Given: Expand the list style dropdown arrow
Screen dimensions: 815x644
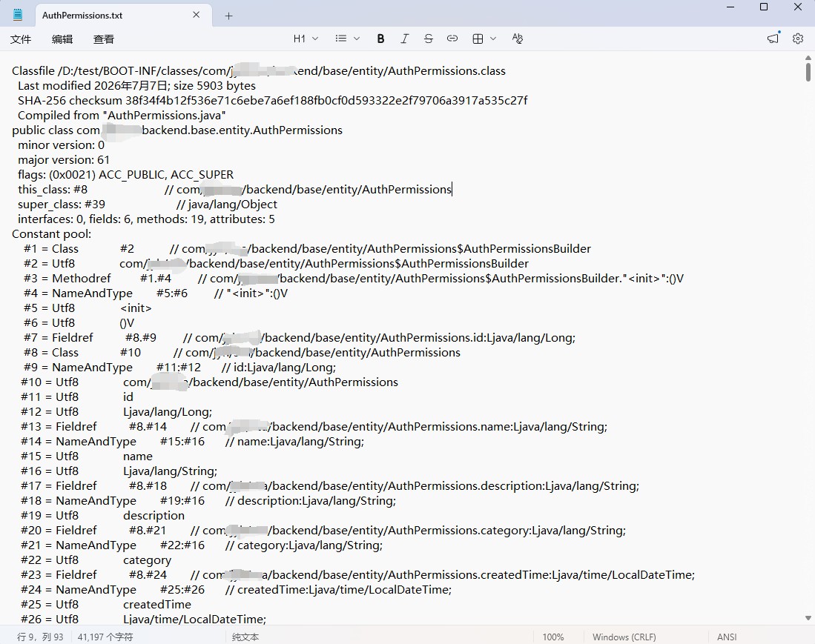Looking at the screenshot, I should [x=357, y=39].
